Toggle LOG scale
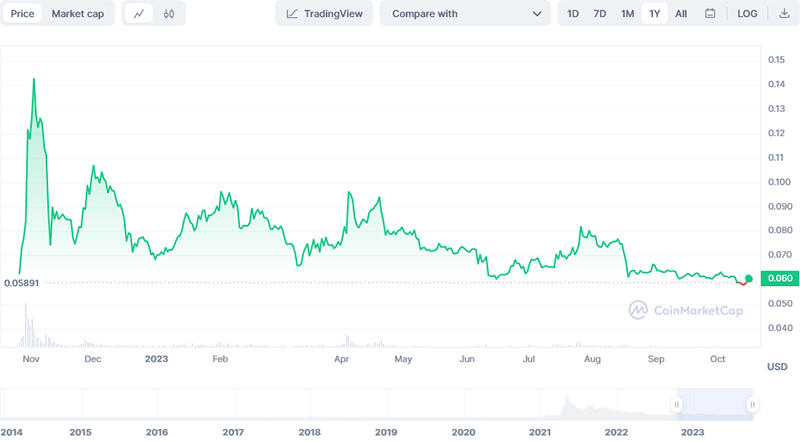This screenshot has width=800, height=442. (747, 14)
